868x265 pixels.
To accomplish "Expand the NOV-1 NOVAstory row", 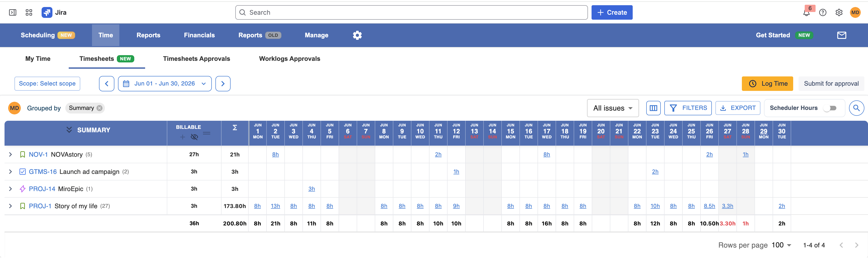I will coord(10,154).
